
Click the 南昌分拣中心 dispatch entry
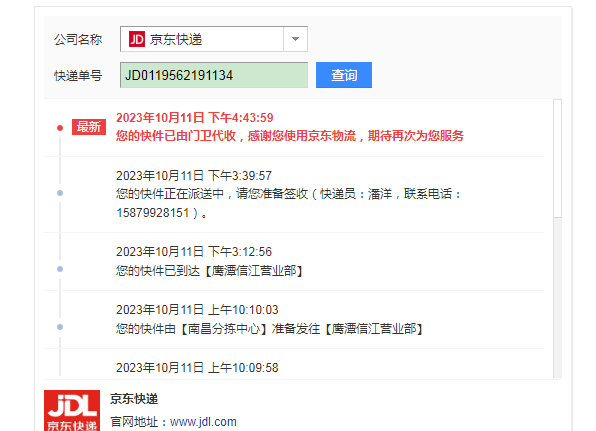[x=269, y=329]
